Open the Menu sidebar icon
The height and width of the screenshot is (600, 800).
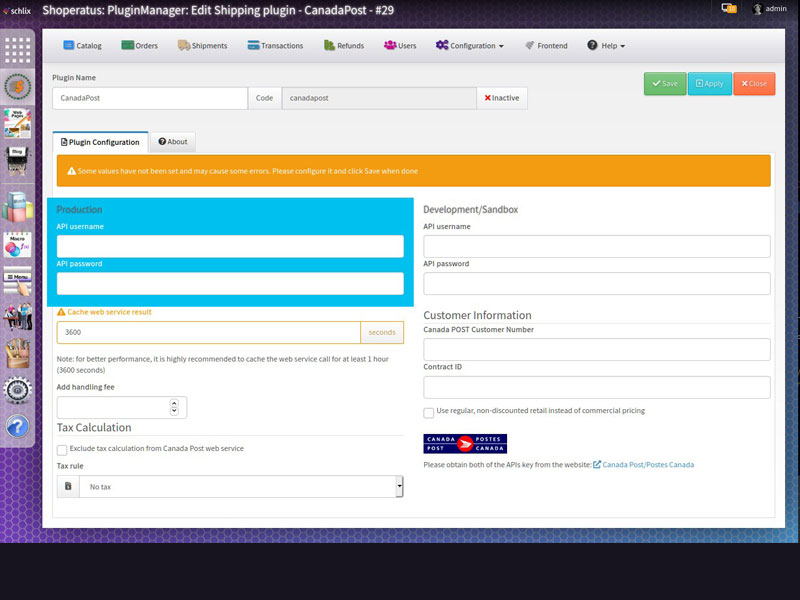(x=18, y=281)
